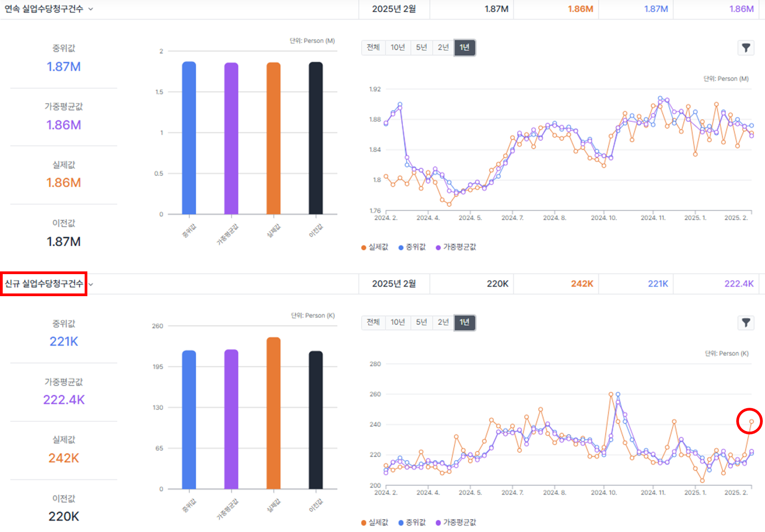Toggle 중위값 legend dot in upper chart
The height and width of the screenshot is (532, 765).
[401, 248]
